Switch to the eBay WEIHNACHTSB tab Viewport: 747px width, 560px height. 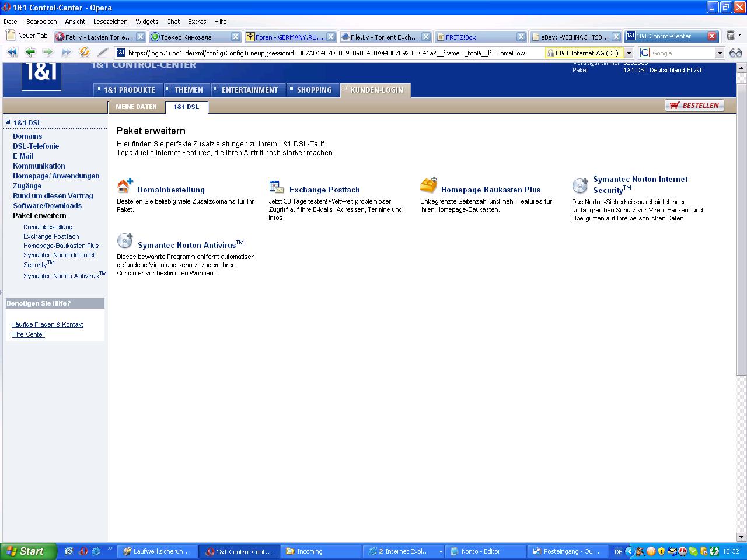[575, 37]
